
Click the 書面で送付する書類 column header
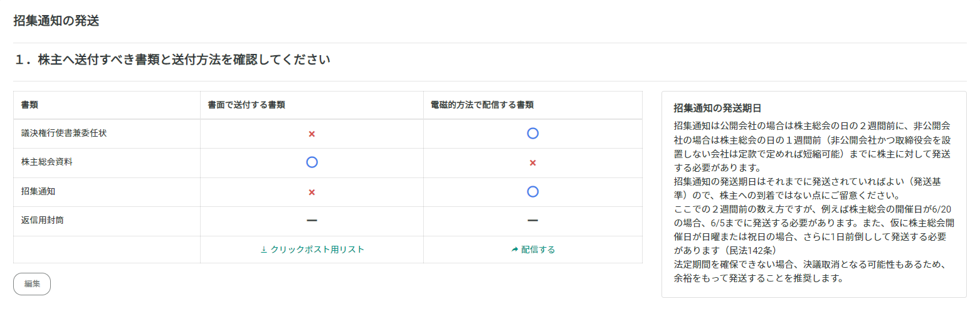[x=246, y=105]
